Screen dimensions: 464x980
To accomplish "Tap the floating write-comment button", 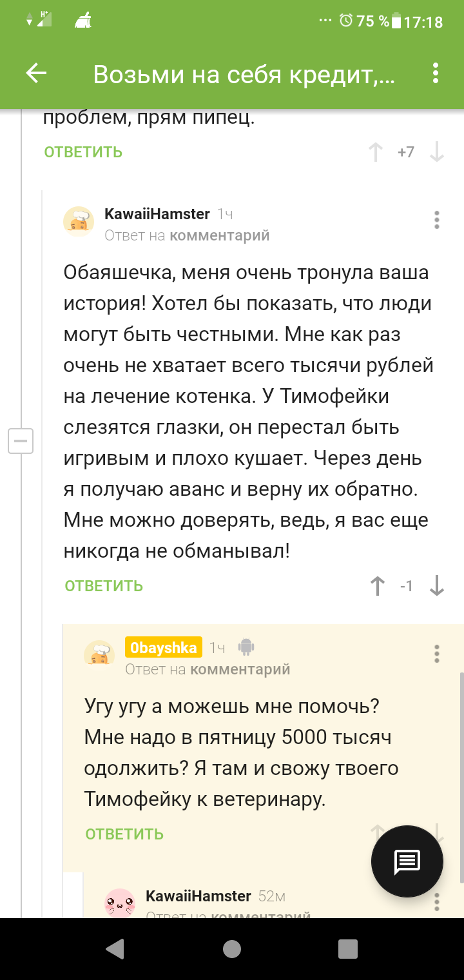I will (x=407, y=861).
